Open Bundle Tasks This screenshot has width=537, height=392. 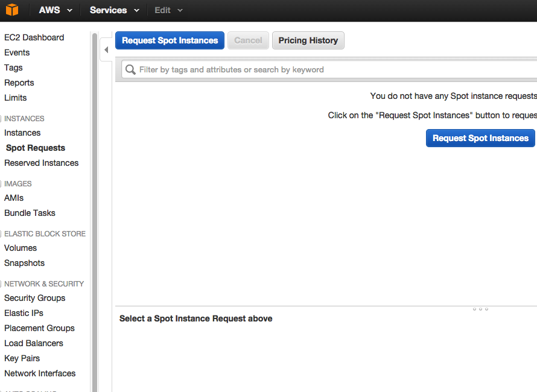click(x=30, y=213)
